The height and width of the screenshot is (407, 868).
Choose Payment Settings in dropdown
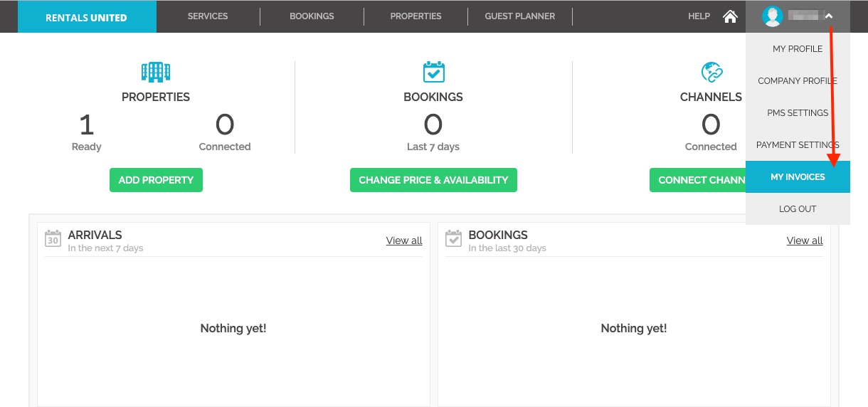coord(798,144)
